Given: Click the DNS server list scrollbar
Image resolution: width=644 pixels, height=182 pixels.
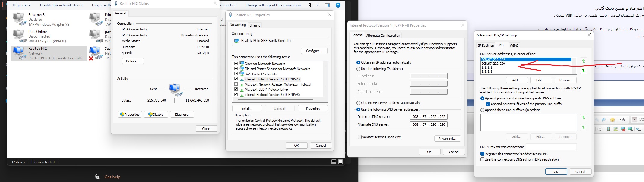Looking at the screenshot, I should pos(574,65).
